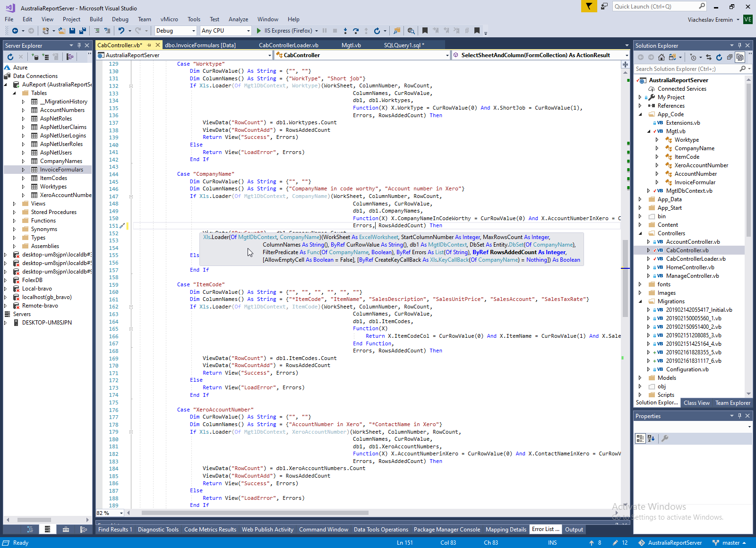
Task: Refresh the Server Explorer panel
Action: (x=10, y=57)
